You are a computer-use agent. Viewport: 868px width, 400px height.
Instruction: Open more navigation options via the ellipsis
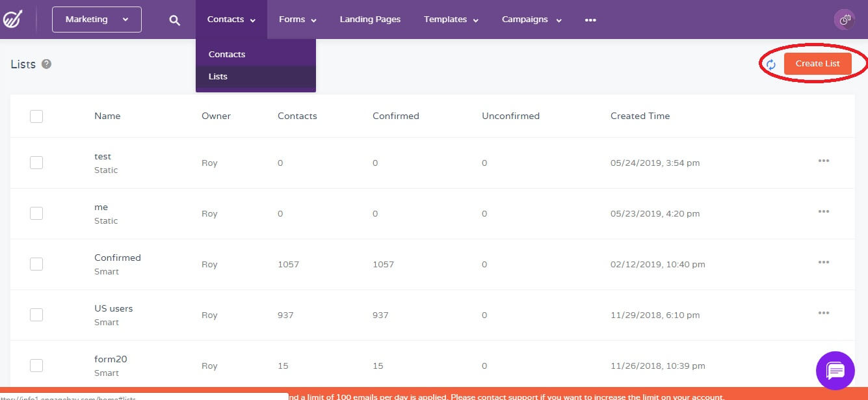click(590, 20)
